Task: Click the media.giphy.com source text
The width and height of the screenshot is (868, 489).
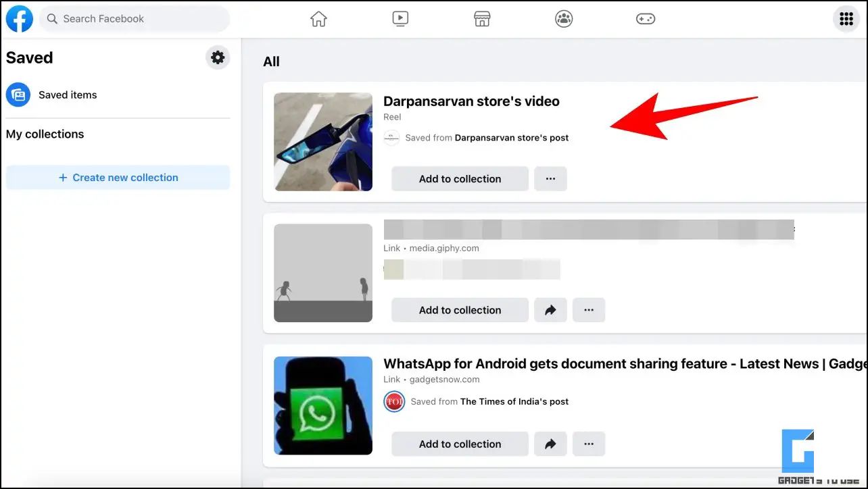Action: point(444,248)
